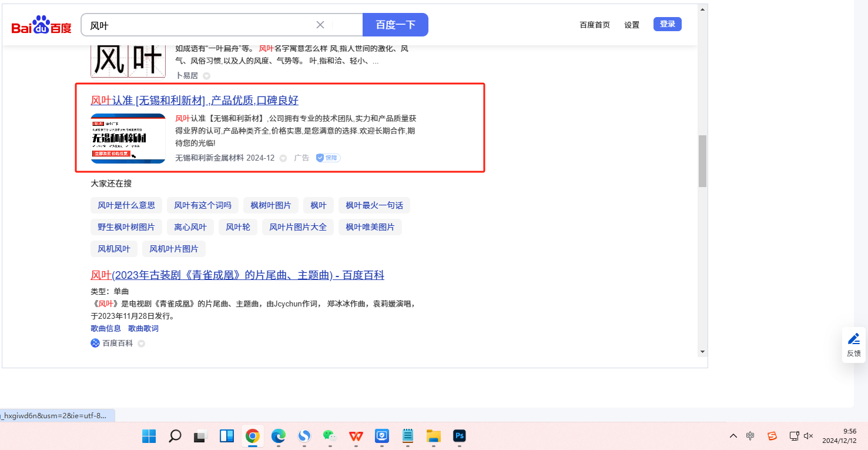
Task: Open 设置 in the top navigation
Action: click(x=632, y=25)
